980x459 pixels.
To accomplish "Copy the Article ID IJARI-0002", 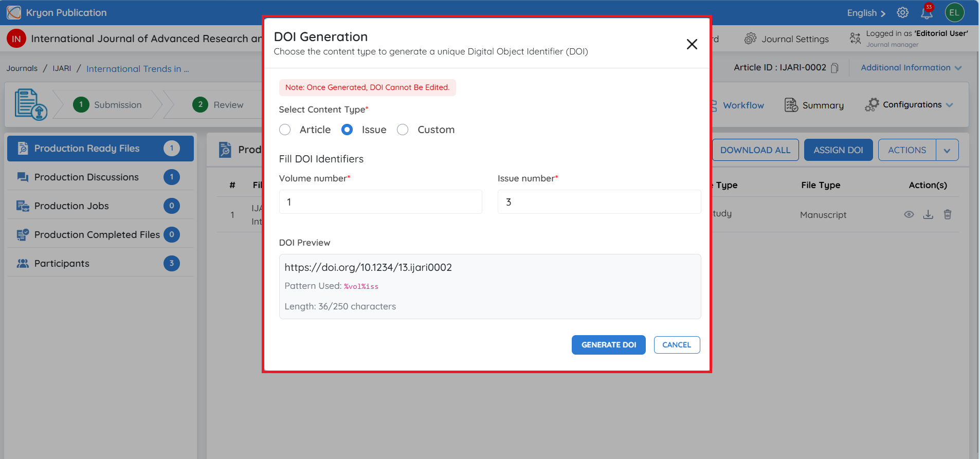I will (835, 68).
